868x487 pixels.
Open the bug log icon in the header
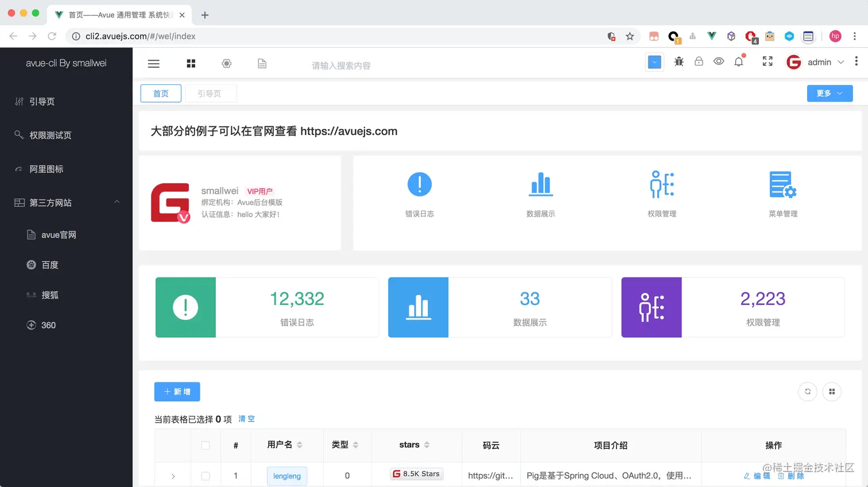679,61
